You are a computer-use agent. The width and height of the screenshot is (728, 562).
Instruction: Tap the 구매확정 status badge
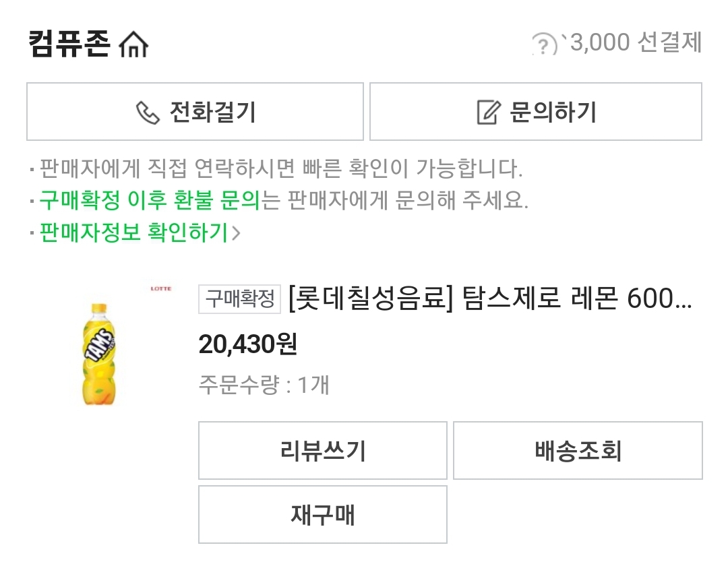click(239, 299)
